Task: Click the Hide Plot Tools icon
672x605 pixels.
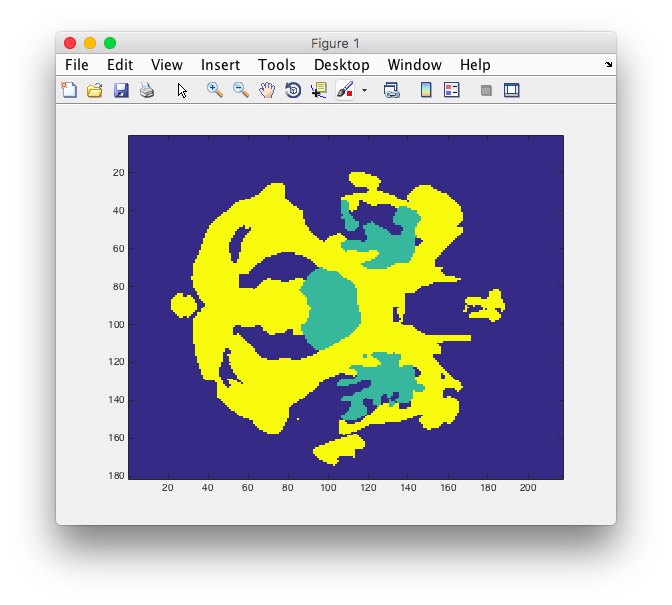Action: point(486,90)
